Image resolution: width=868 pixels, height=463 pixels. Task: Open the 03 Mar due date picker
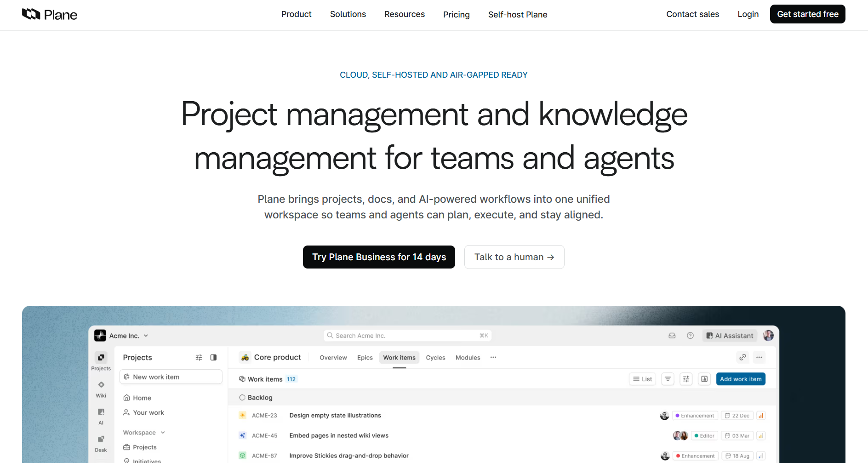[x=737, y=436]
